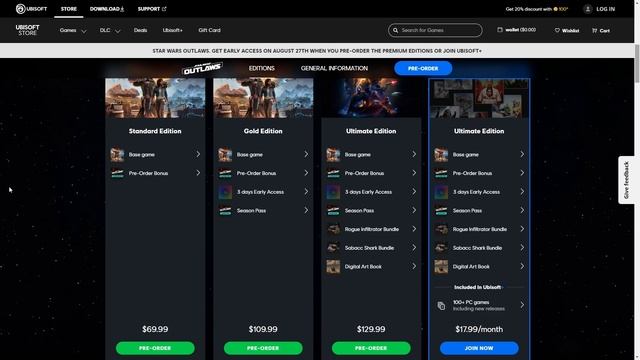Viewport: 640px width, 360px height.
Task: Open the Ubisoft Store logo home link
Action: 27,30
